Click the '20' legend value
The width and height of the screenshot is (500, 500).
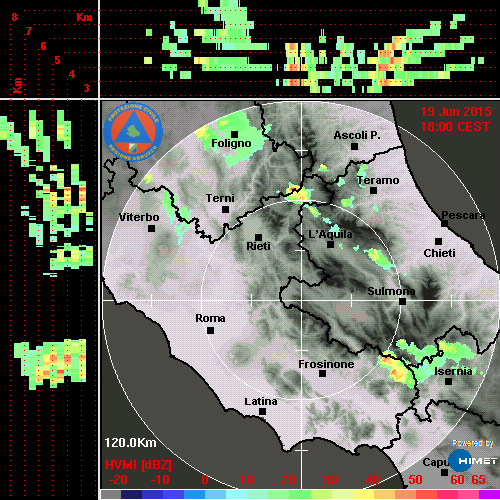click(x=289, y=480)
